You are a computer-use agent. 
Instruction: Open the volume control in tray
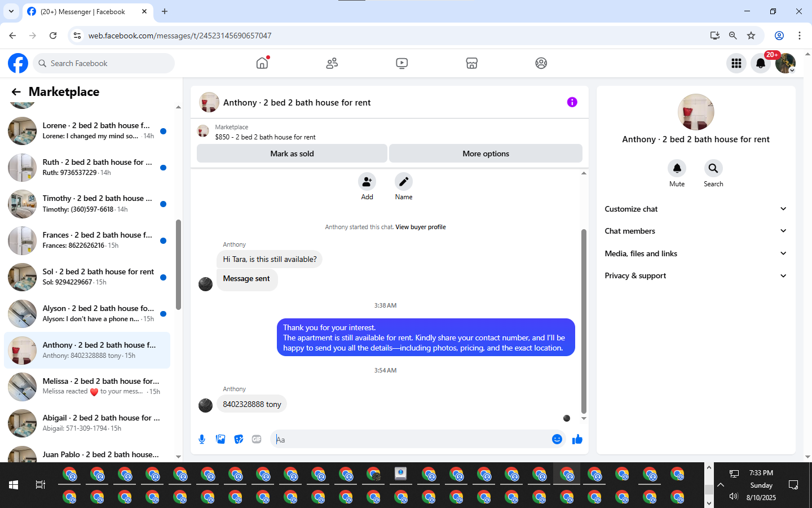coord(734,497)
